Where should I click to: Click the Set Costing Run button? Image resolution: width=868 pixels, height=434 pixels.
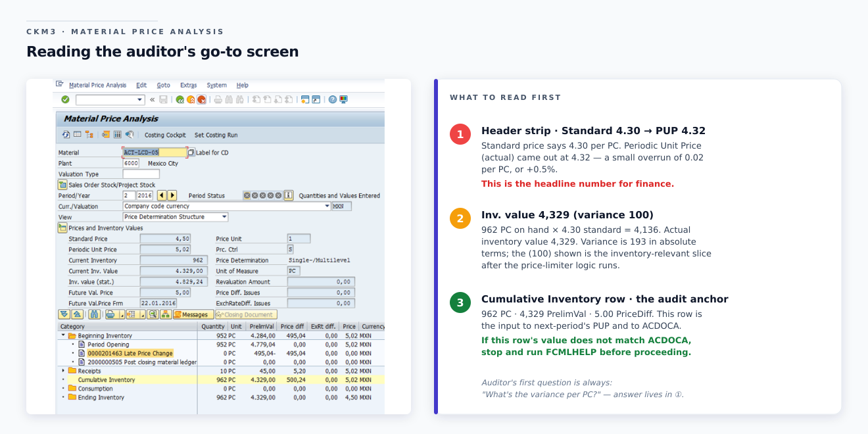[216, 135]
